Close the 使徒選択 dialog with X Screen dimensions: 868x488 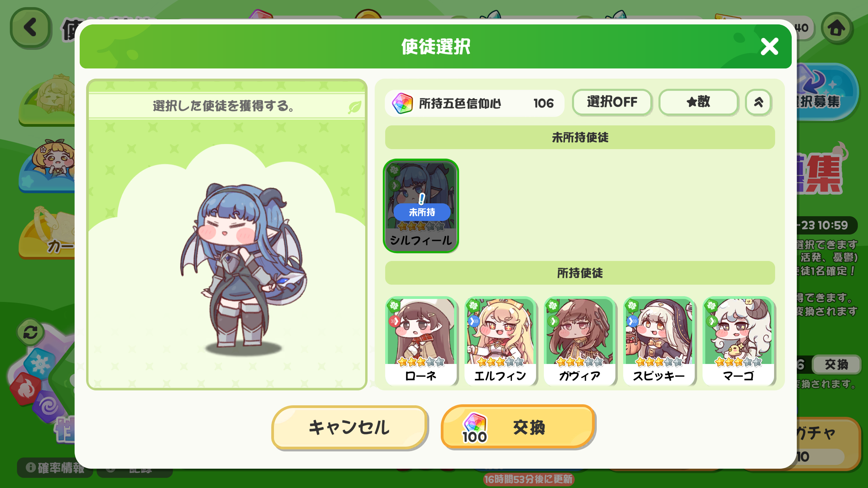click(x=769, y=46)
